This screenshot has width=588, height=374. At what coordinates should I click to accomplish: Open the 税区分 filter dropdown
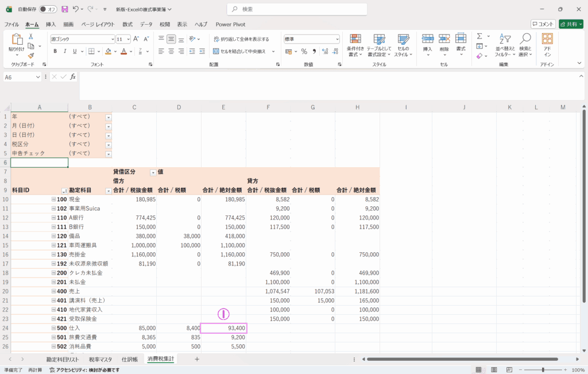point(109,144)
